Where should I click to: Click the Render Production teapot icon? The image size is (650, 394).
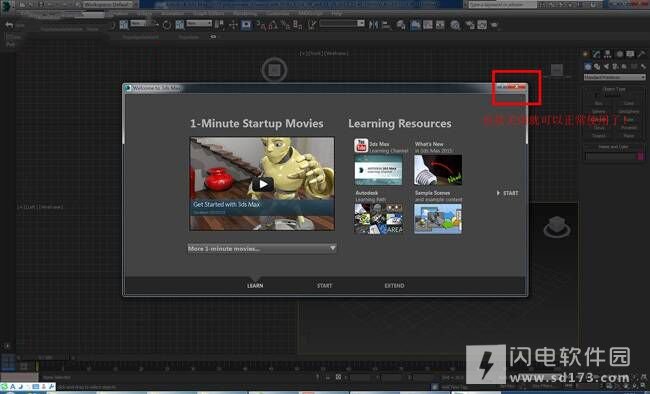(494, 25)
